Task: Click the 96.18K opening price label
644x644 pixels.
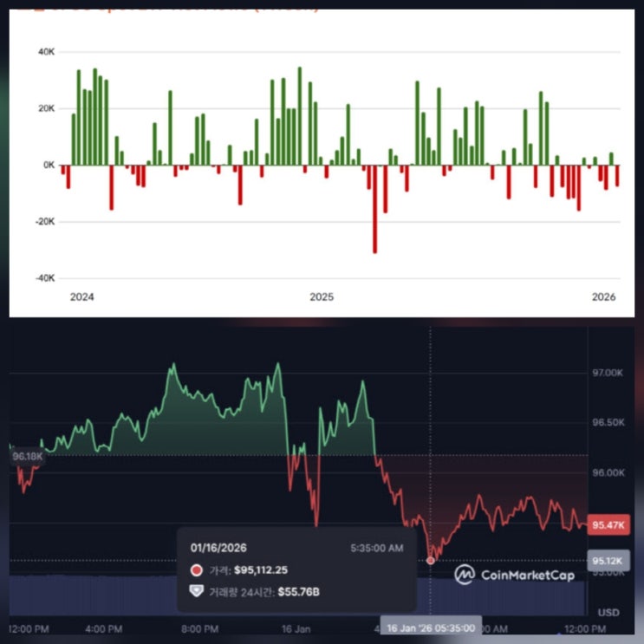Action: 27,456
